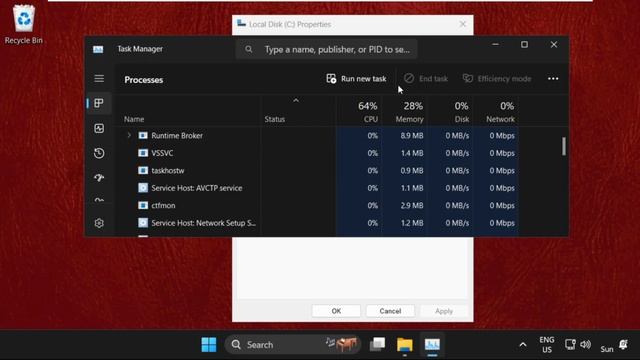
Task: Click Cancel in Local Disk Properties dialog
Action: point(390,311)
